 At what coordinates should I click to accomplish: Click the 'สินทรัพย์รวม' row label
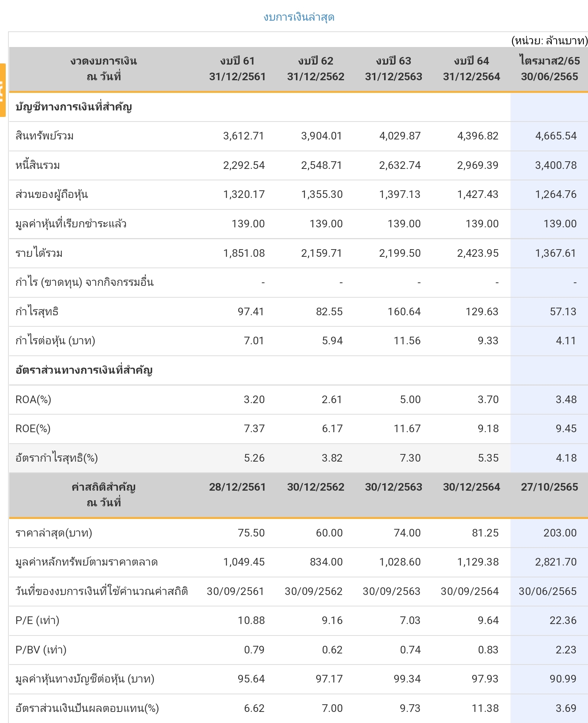click(x=44, y=136)
